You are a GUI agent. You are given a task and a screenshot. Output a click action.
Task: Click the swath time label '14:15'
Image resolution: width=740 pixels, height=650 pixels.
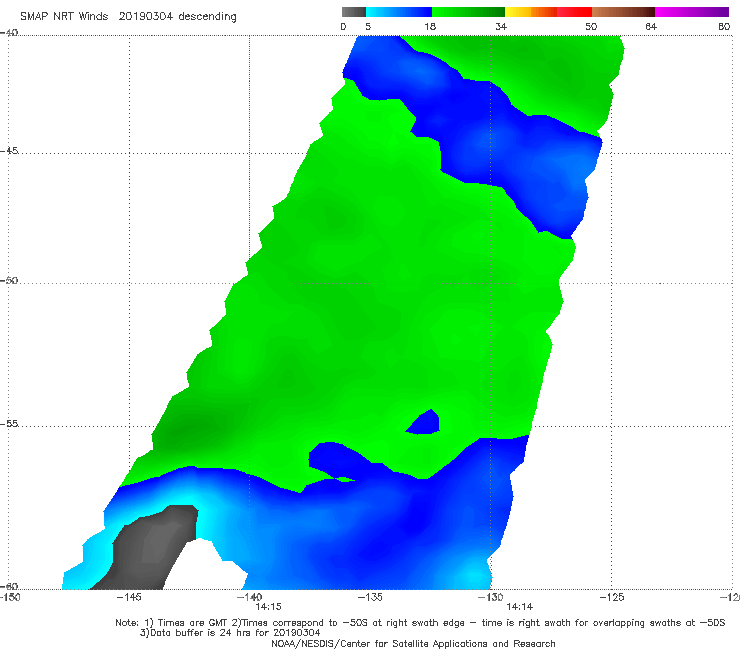pyautogui.click(x=268, y=607)
